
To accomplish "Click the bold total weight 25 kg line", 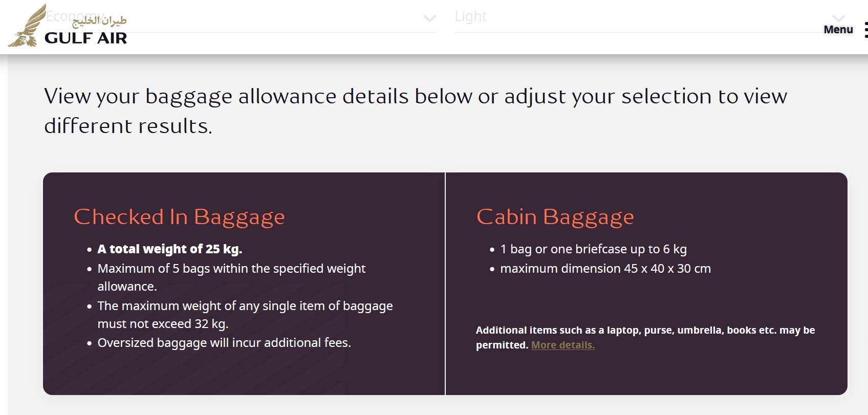I will (169, 249).
